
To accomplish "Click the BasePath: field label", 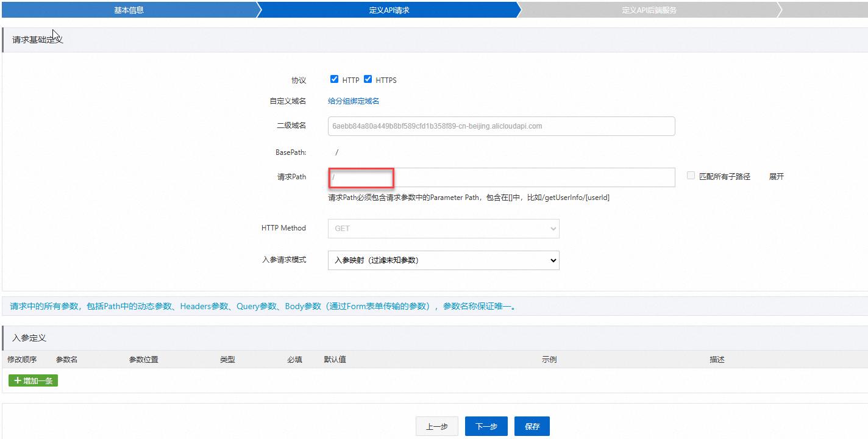I will [x=291, y=152].
